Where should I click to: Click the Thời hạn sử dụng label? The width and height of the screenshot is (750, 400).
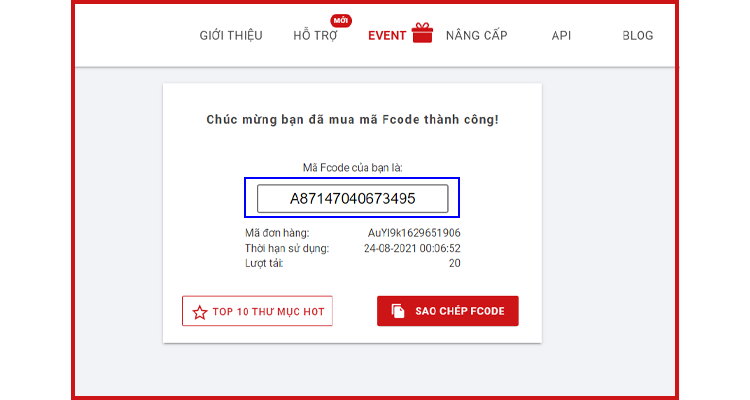287,248
